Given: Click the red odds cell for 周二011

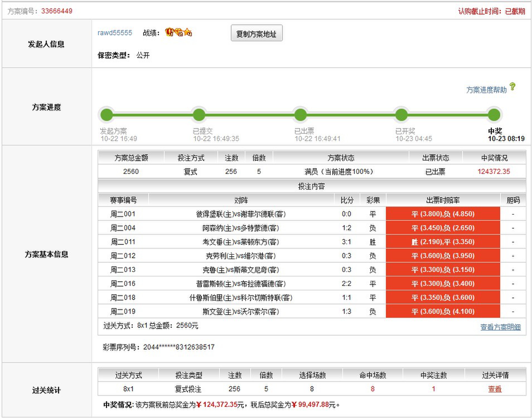Looking at the screenshot, I should [443, 242].
